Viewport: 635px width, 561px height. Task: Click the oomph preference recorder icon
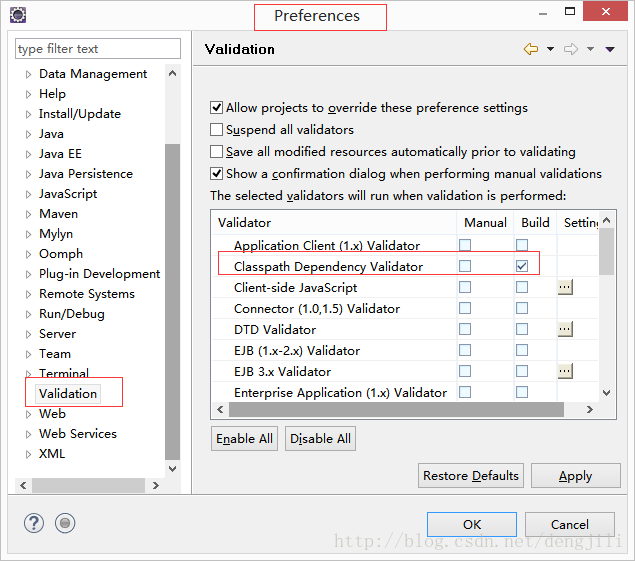[x=65, y=523]
